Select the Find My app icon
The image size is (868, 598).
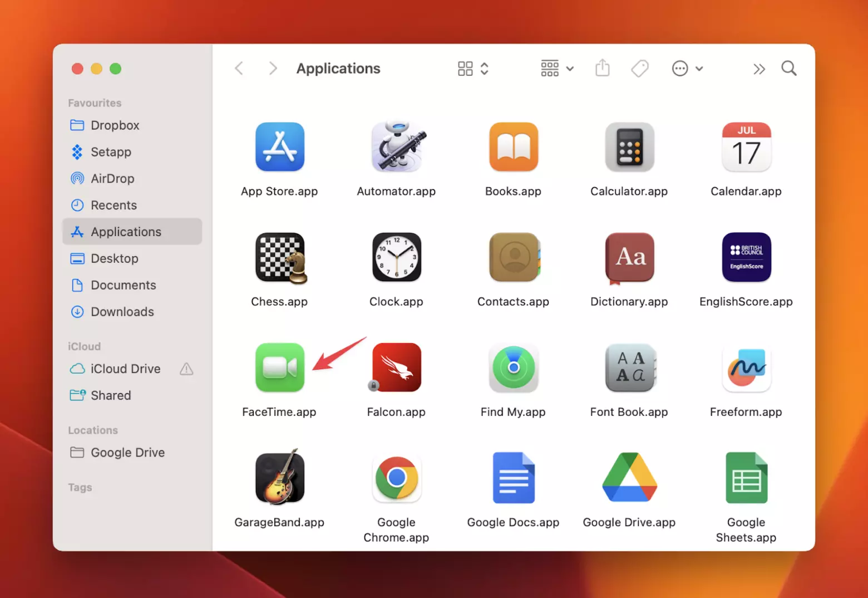(514, 367)
